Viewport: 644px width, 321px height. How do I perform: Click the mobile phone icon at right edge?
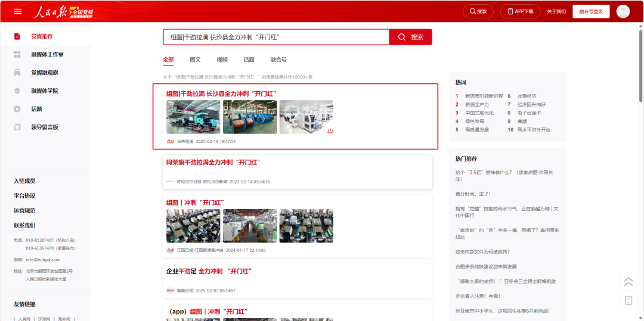tap(628, 301)
